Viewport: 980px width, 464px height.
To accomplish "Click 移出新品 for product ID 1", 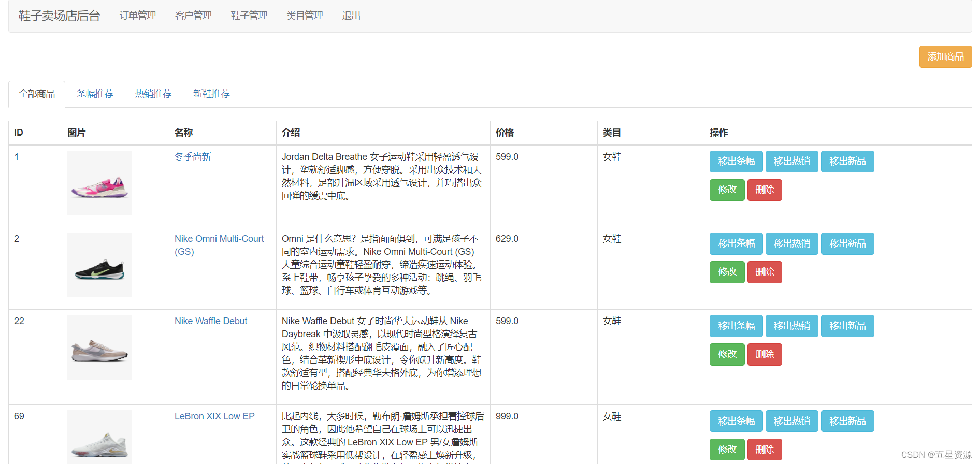I will point(847,162).
